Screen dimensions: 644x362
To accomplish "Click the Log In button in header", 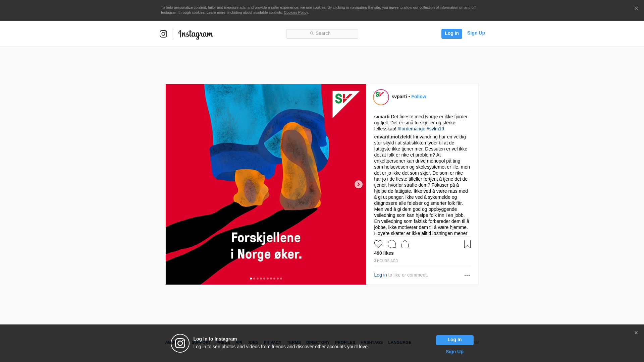I will tap(452, 34).
